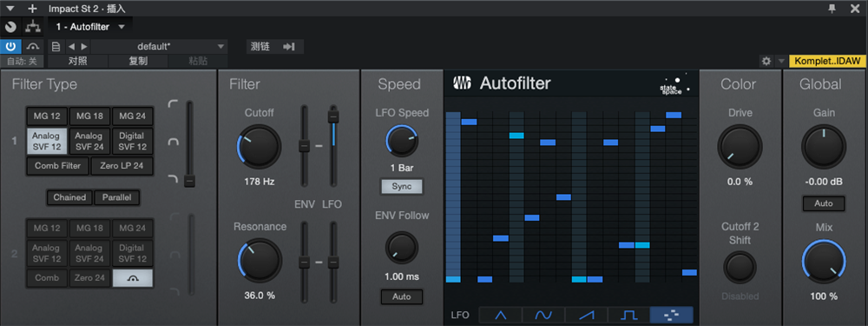Click the PreSonus logo
The width and height of the screenshot is (868, 326).
[463, 83]
